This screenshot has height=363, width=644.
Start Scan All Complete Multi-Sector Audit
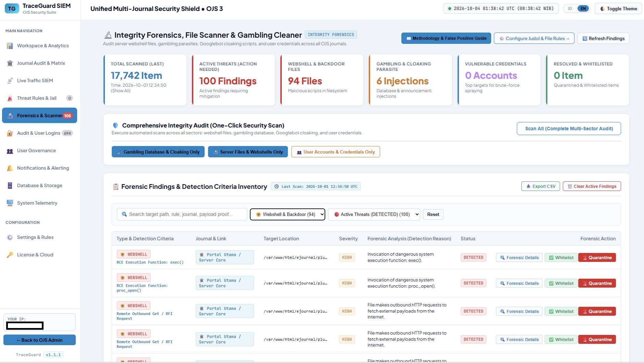569,129
